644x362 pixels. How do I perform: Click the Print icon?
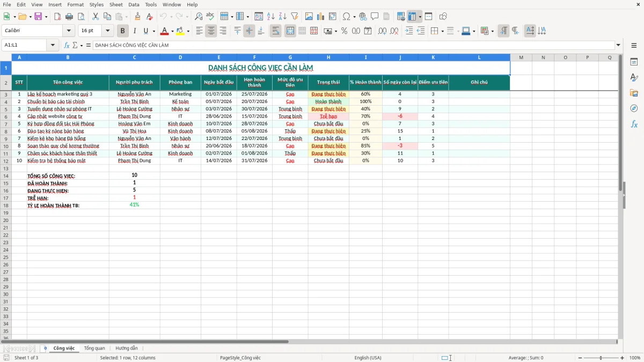69,17
